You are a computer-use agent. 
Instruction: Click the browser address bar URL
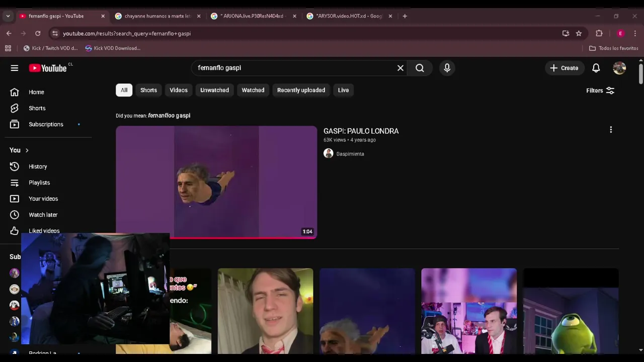point(127,33)
